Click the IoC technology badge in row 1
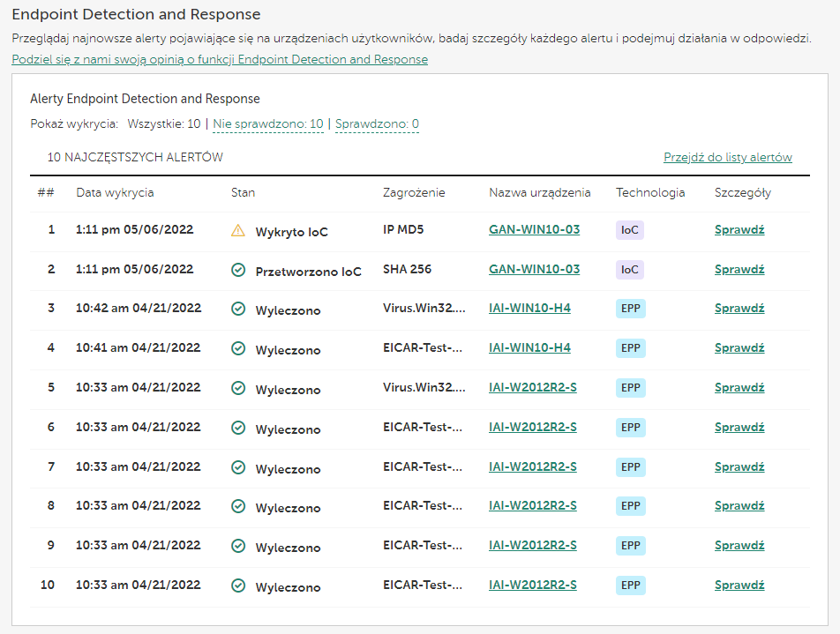 [x=629, y=230]
